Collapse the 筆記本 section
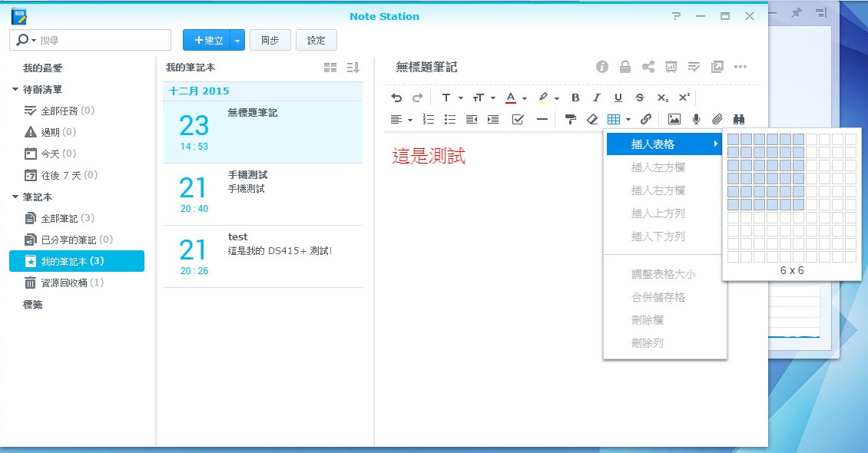This screenshot has height=453, width=868. pyautogui.click(x=15, y=197)
